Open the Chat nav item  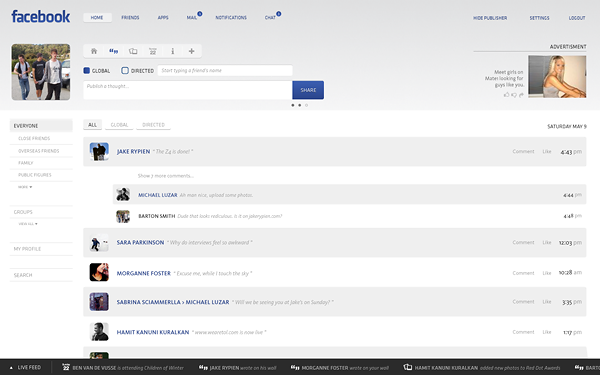click(x=270, y=18)
